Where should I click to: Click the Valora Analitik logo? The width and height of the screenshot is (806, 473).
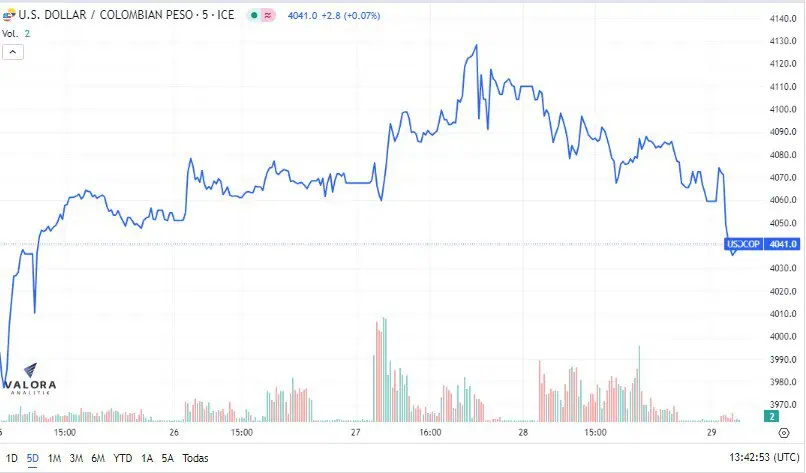pos(30,379)
